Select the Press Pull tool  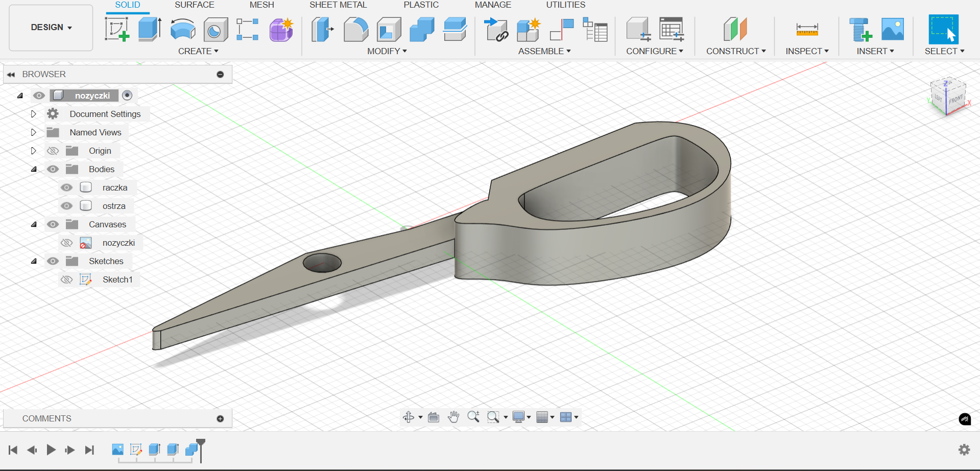(x=322, y=29)
